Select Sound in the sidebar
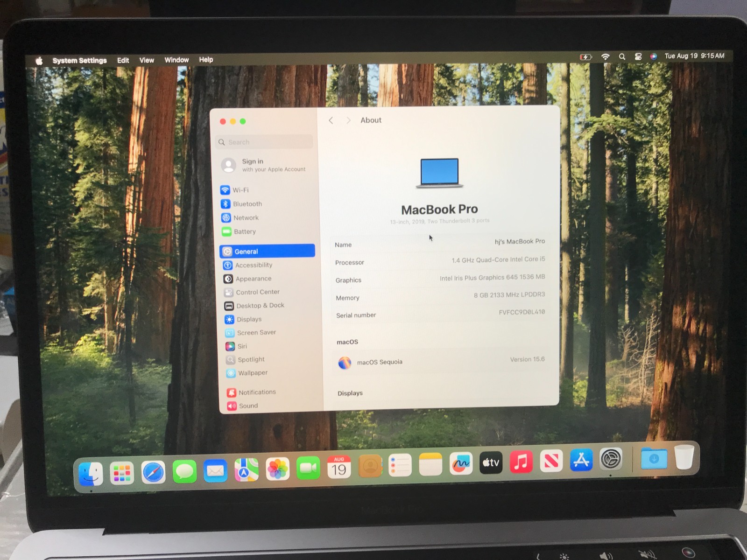The width and height of the screenshot is (747, 560). click(248, 406)
